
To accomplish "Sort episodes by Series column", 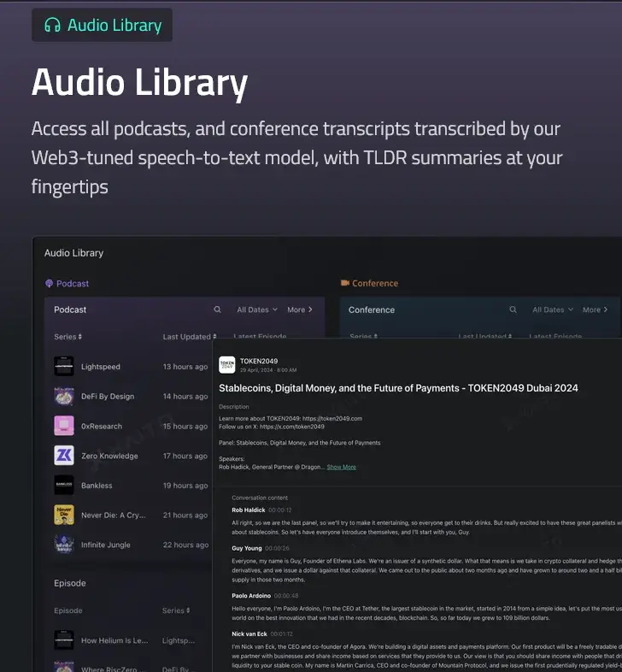I will point(176,610).
